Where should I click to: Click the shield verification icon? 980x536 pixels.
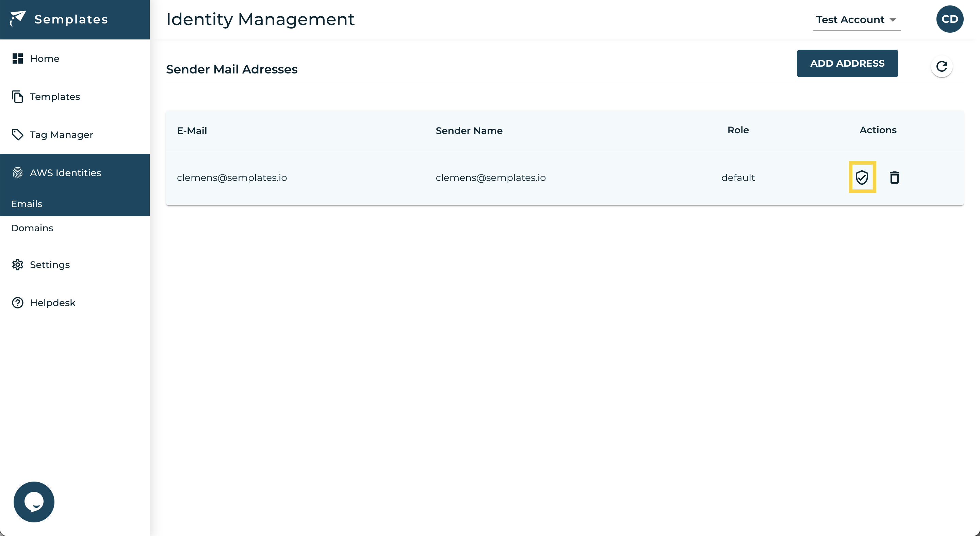coord(862,178)
